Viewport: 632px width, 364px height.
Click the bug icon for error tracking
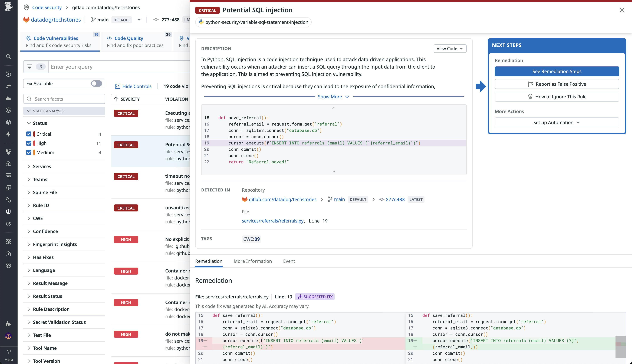pyautogui.click(x=8, y=241)
